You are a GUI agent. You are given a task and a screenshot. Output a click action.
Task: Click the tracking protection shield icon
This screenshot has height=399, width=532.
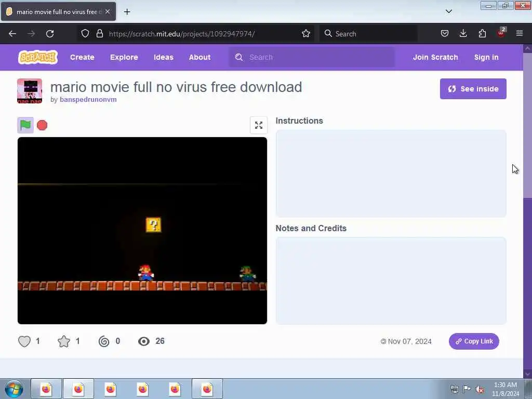point(85,34)
